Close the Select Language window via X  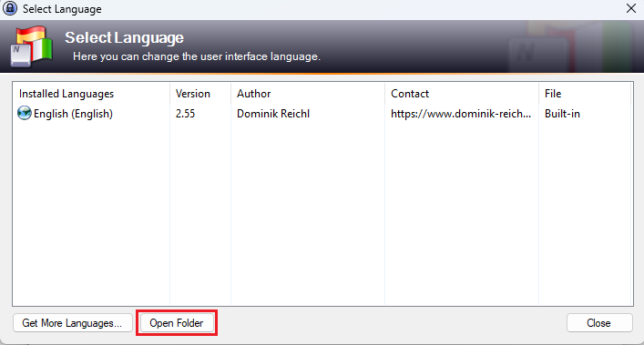tap(631, 8)
